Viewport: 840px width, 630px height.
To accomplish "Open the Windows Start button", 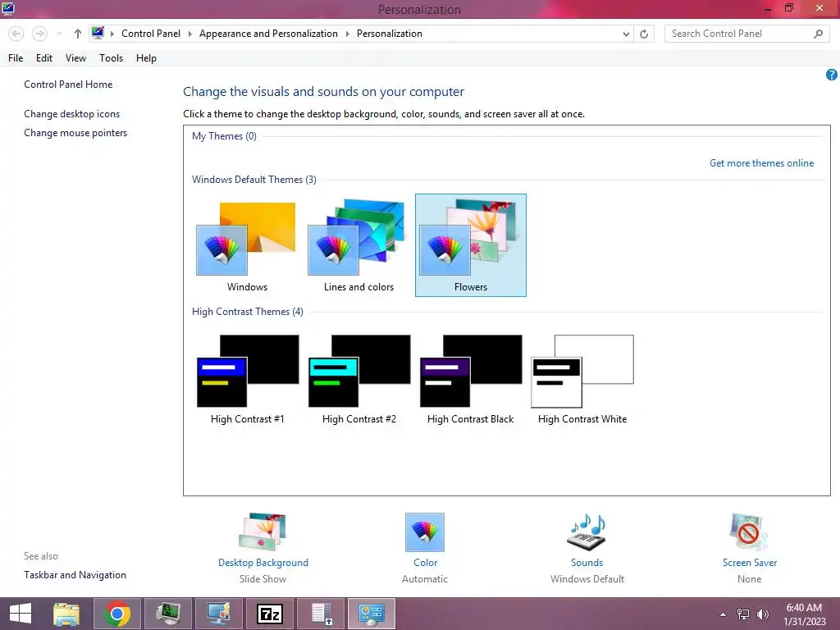I will [x=21, y=614].
